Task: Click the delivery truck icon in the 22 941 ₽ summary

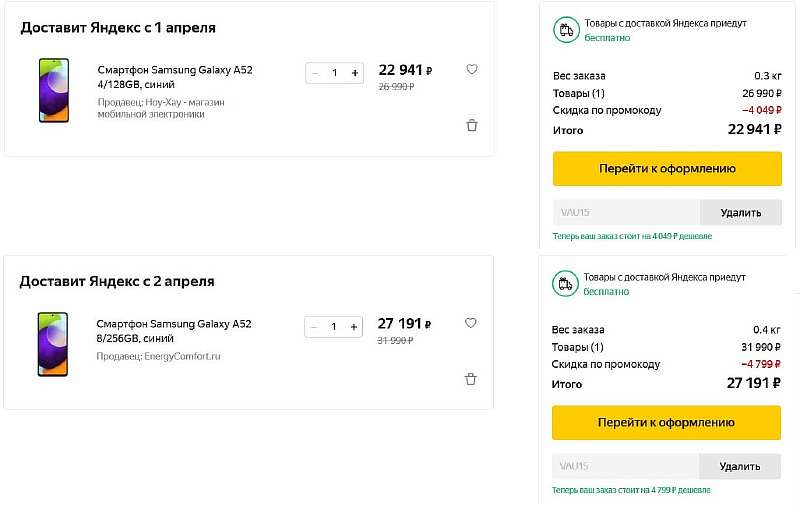Action: pyautogui.click(x=566, y=30)
